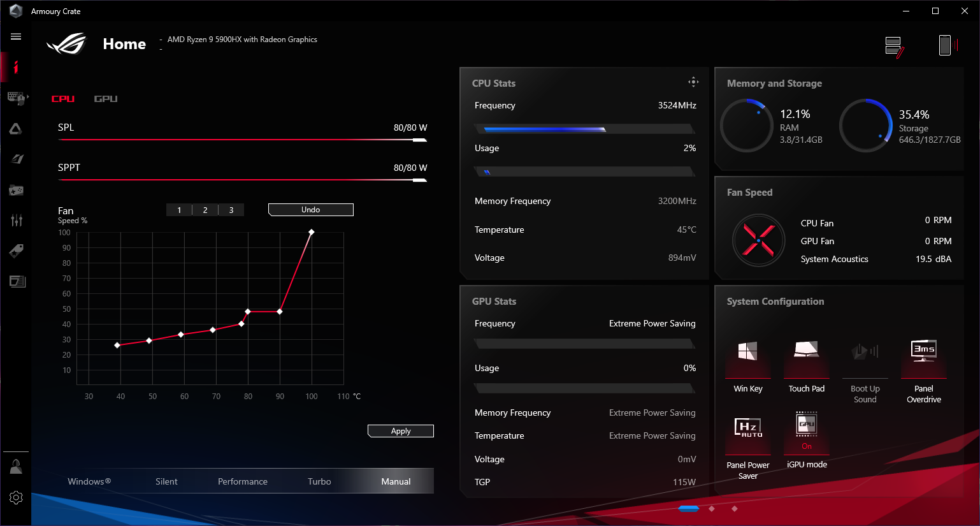980x526 pixels.
Task: Click the CPU Fan 0 RPM reading
Action: pos(938,220)
